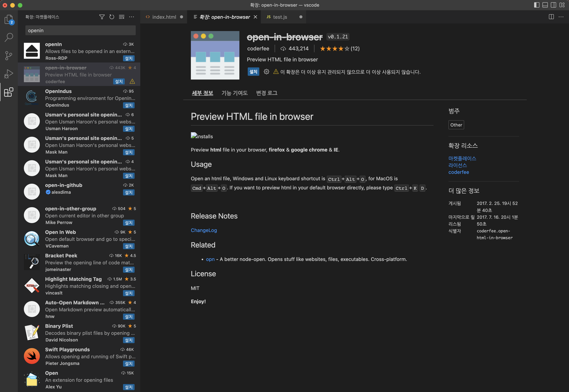Open the marketplace views more actions menu
Image resolution: width=569 pixels, height=392 pixels.
pos(132,17)
